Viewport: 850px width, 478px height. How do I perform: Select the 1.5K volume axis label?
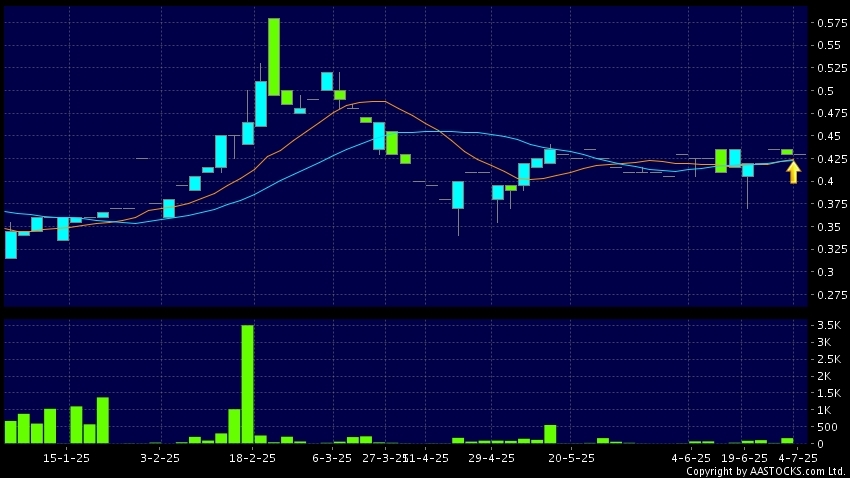(829, 393)
